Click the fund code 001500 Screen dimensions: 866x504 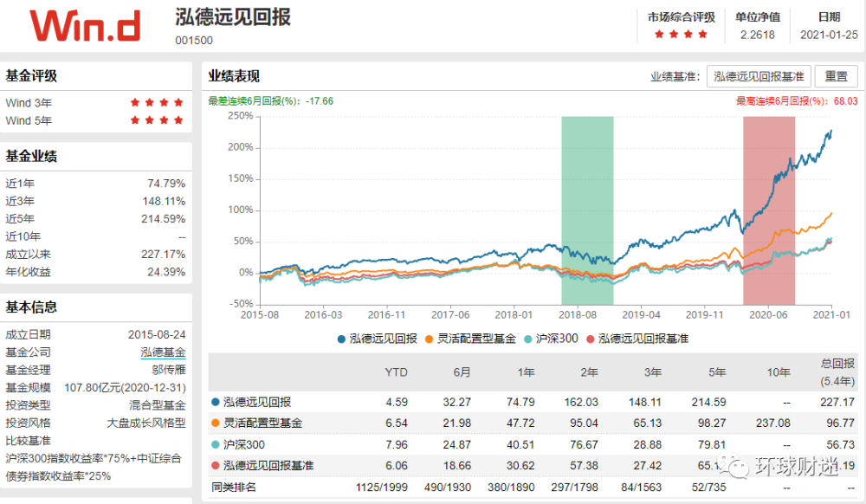(194, 41)
